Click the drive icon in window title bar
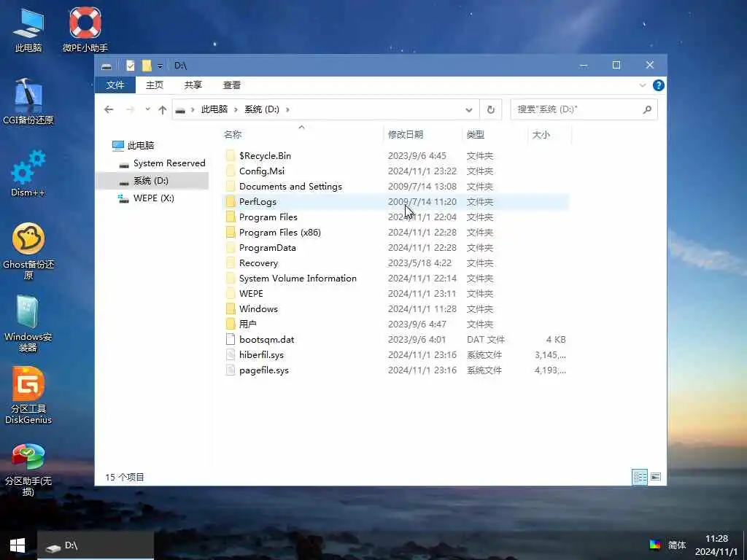This screenshot has width=747, height=560. click(x=107, y=66)
